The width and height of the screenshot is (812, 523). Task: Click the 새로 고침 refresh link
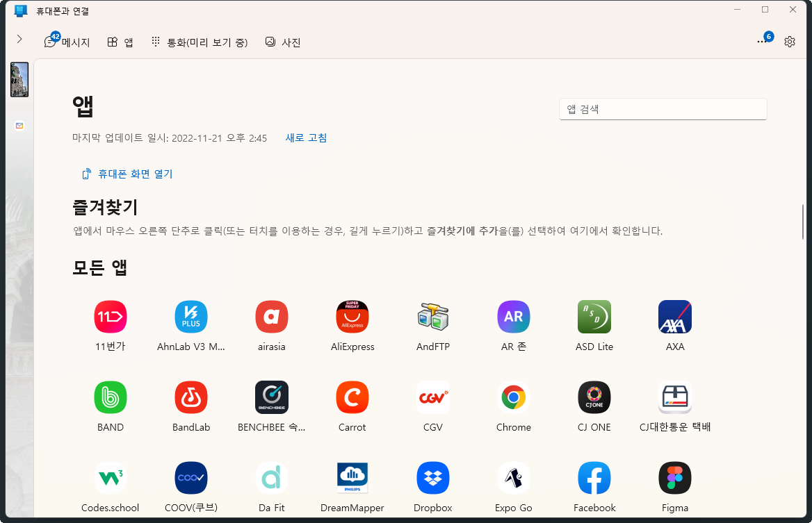pos(306,138)
